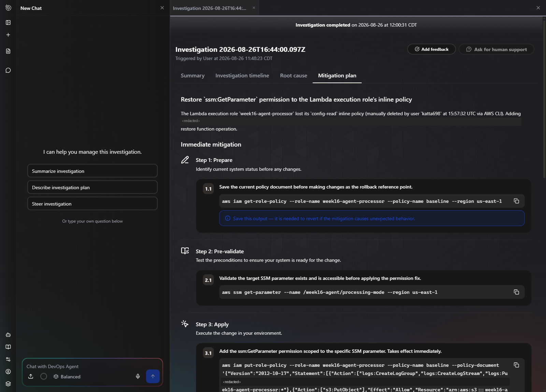Switch to the Summary tab

tap(192, 76)
